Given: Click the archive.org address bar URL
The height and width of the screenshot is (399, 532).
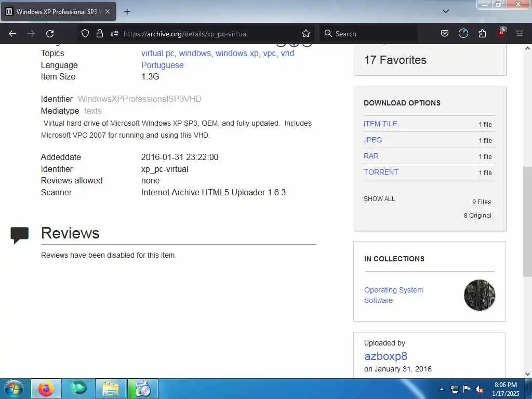Looking at the screenshot, I should 185,34.
